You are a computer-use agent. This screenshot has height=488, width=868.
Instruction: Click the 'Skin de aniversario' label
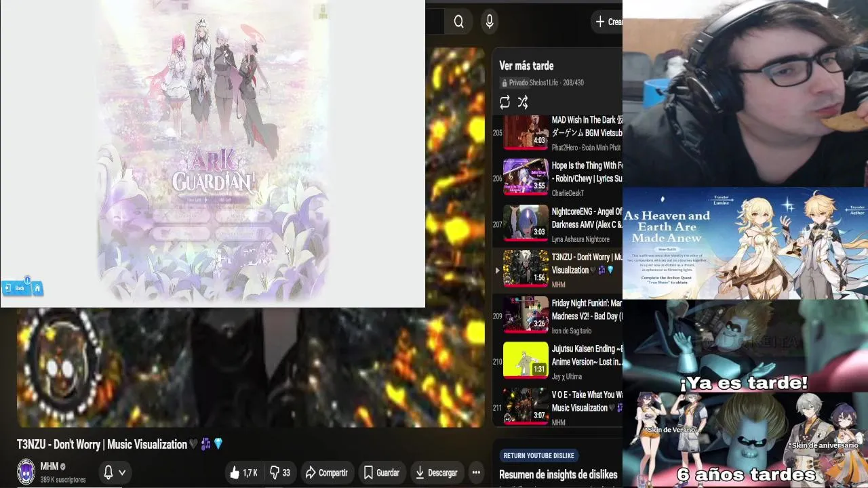[x=824, y=445]
